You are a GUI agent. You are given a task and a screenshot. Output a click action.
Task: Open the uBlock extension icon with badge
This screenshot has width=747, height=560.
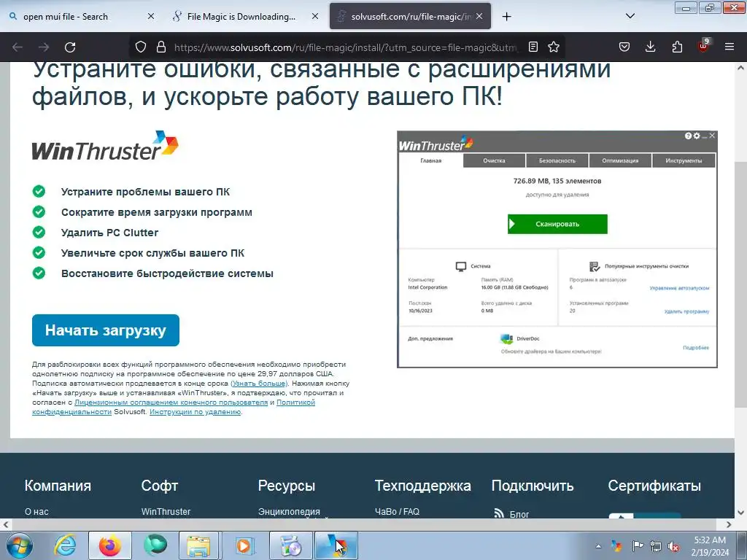click(x=703, y=46)
